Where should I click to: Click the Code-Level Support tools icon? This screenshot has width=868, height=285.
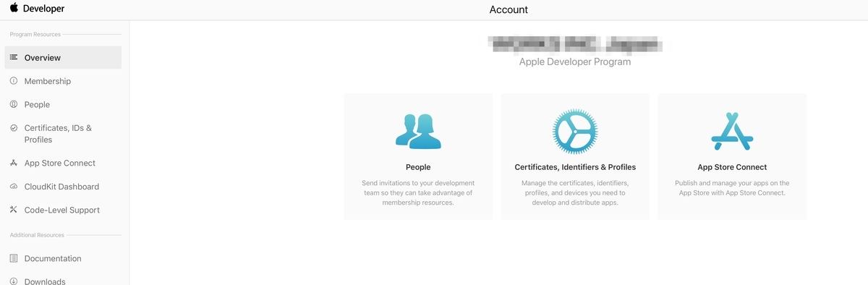14,210
